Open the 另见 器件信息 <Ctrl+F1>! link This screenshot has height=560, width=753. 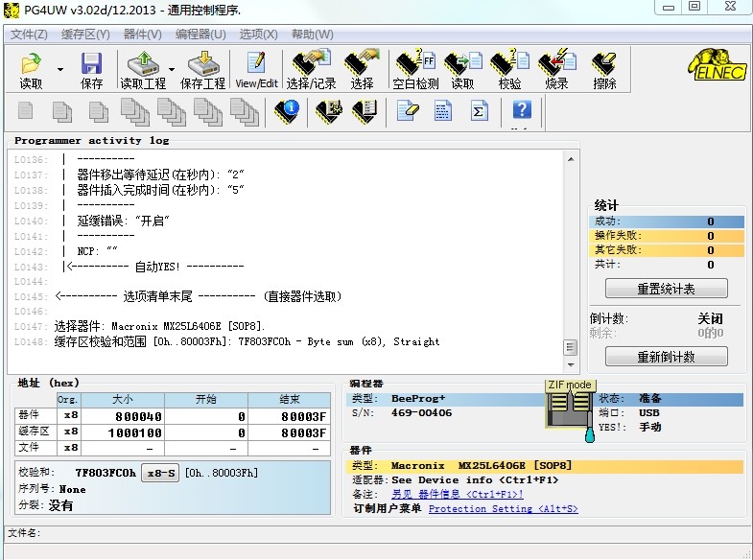click(458, 494)
